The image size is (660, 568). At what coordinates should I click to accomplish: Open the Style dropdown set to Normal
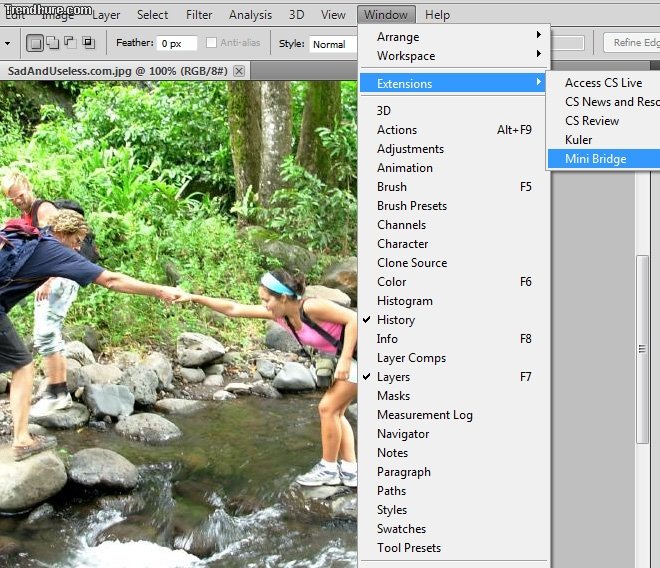[x=332, y=44]
